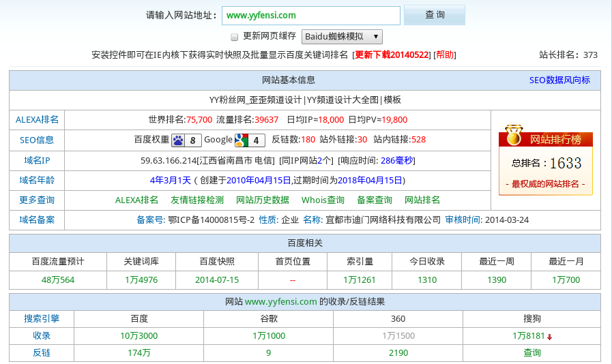
Task: Enable the 更新网页缓存 checkbox
Action: tap(235, 37)
